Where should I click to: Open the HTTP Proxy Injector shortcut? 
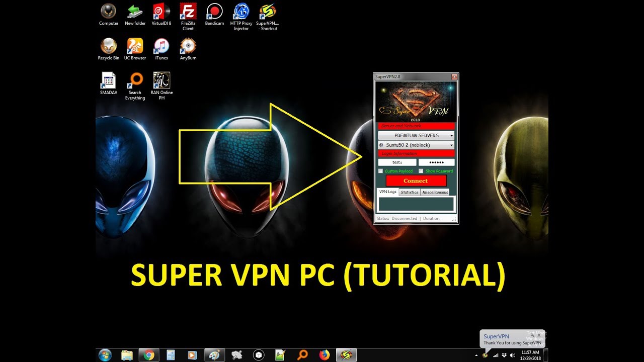tap(241, 17)
